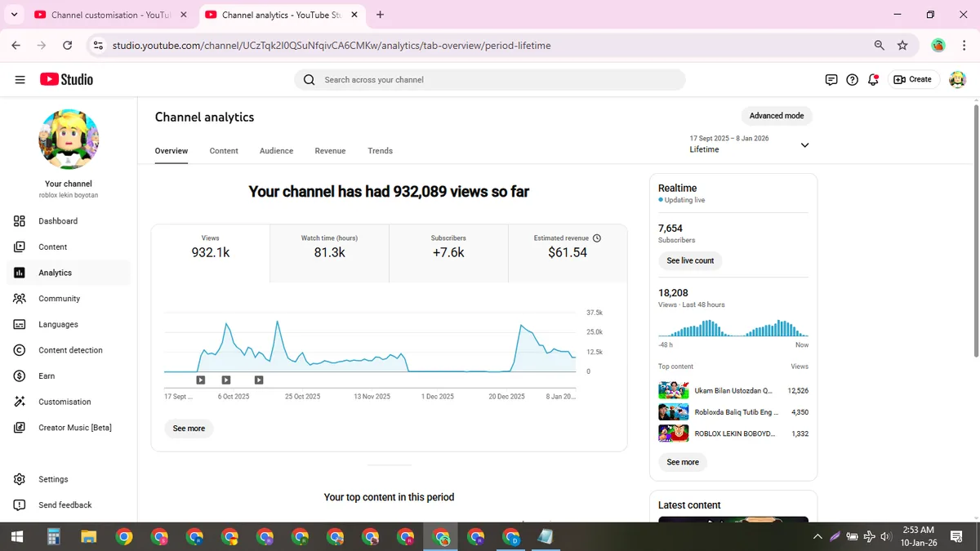Open Content in the sidebar

point(69,247)
